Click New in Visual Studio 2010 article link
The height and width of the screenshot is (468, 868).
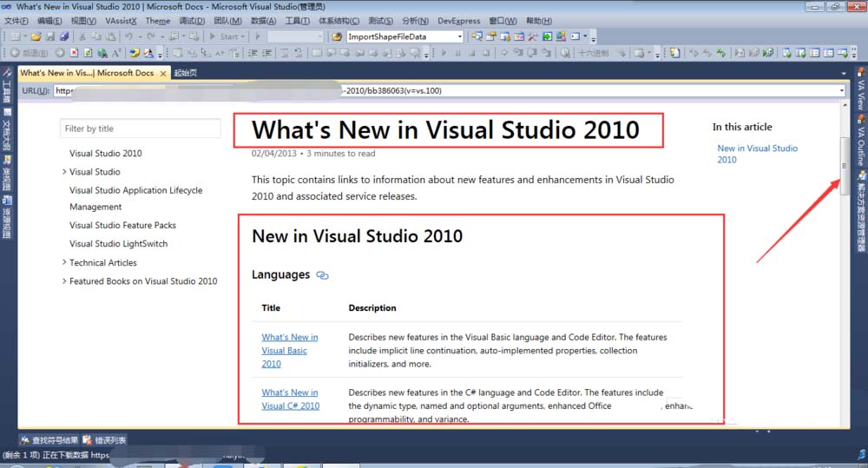point(757,154)
